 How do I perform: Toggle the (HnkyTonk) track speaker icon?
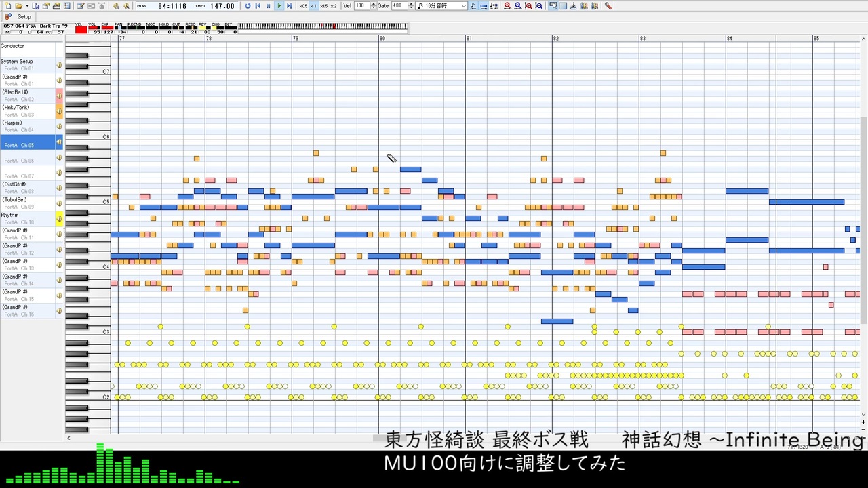[59, 110]
